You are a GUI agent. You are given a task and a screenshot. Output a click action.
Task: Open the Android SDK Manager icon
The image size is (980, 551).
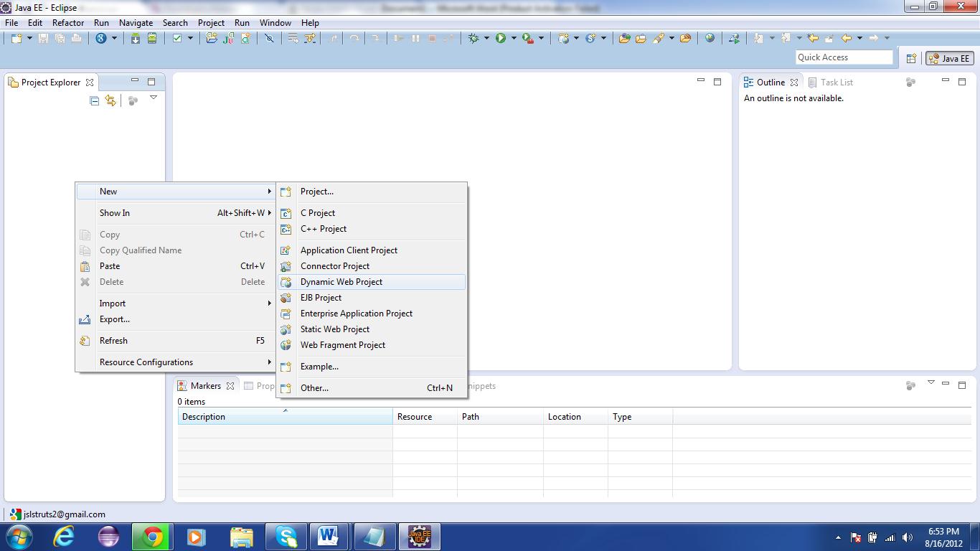[136, 39]
